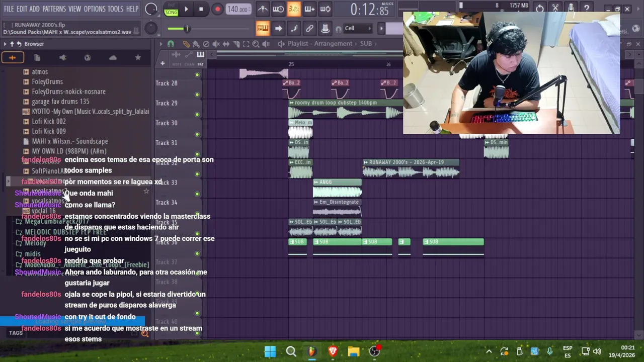The image size is (644, 362).
Task: Select garage fav drums 135 item
Action: pos(60,102)
